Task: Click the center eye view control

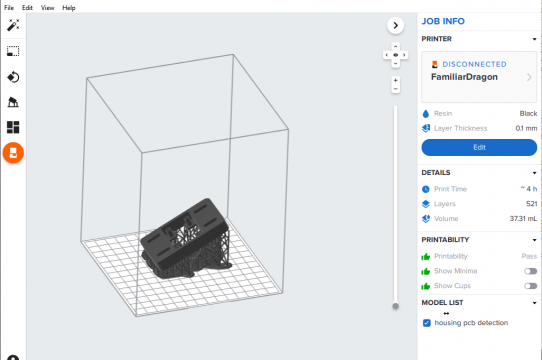Action: coord(395,55)
